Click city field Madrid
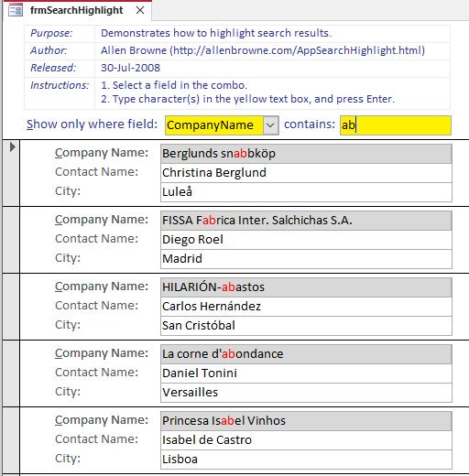469x476 pixels. point(306,259)
